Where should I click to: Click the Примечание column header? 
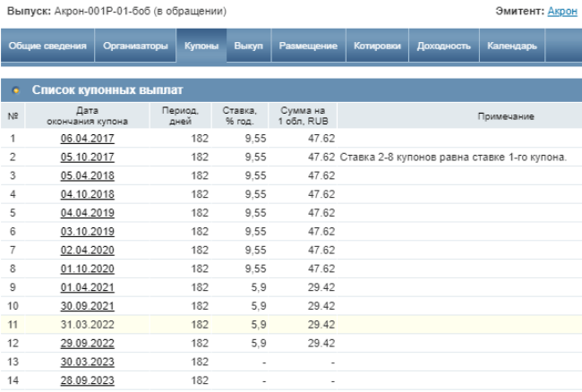pyautogui.click(x=506, y=116)
